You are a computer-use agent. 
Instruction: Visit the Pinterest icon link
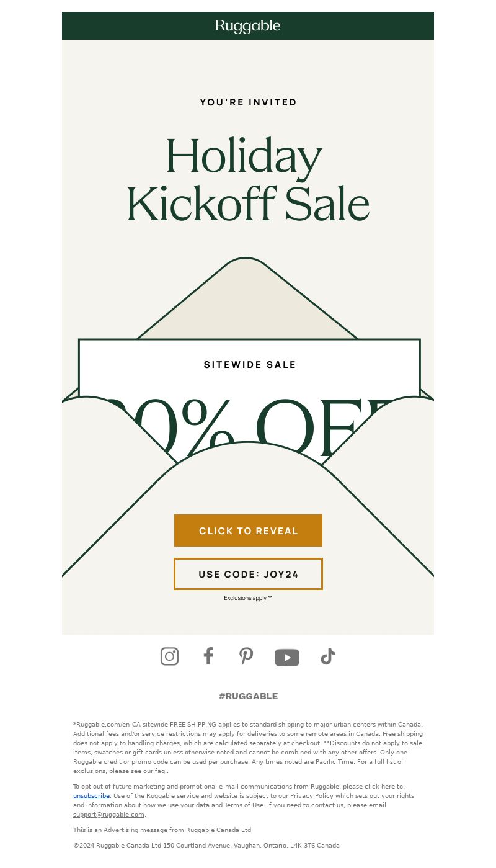pos(246,656)
